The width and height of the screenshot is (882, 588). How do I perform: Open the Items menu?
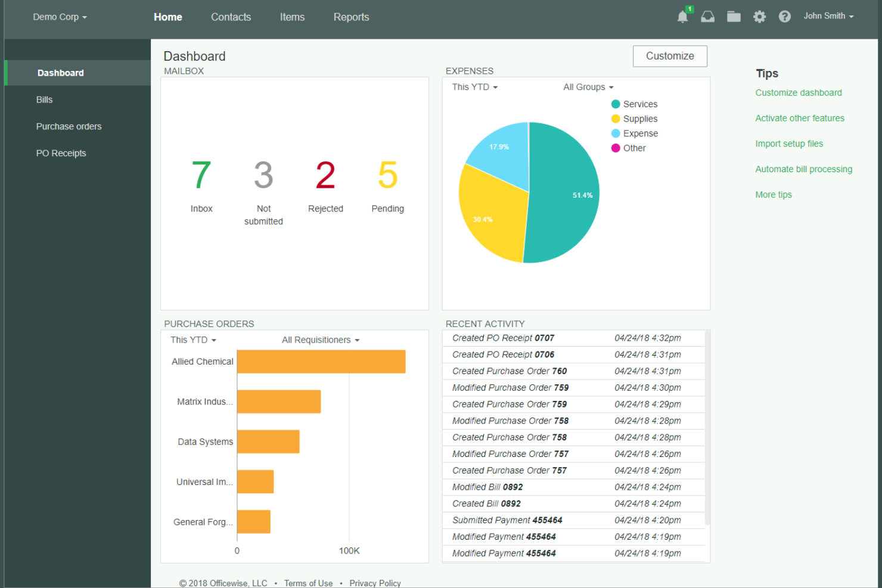click(292, 17)
